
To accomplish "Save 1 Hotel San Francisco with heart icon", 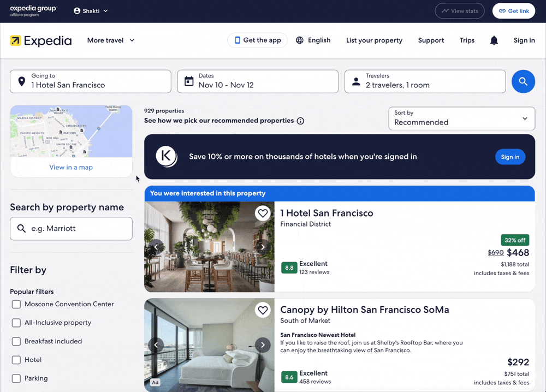I will (x=263, y=213).
